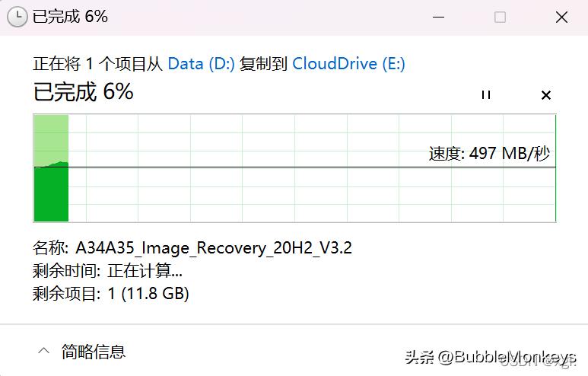Click the 已完成 6% title bar text
Viewport: 588px width, 376px height.
tap(70, 17)
